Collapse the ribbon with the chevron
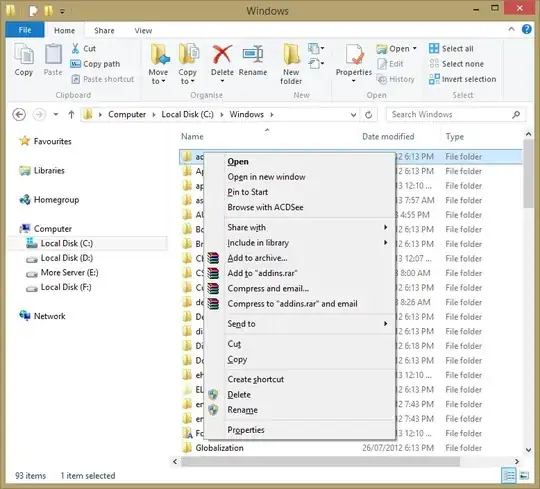Viewport: 540px width, 489px height. pos(512,29)
